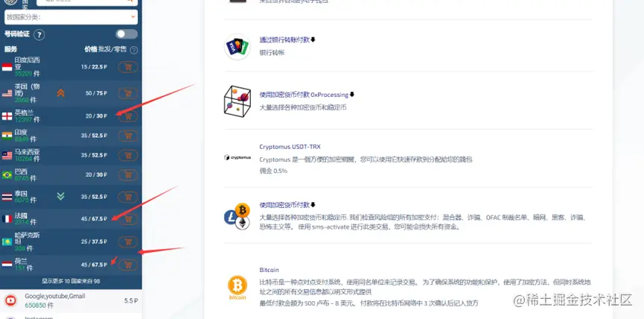Image resolution: width=644 pixels, height=319 pixels.
Task: Click the Bitcoin logo thumbnail
Action: pyautogui.click(x=237, y=287)
